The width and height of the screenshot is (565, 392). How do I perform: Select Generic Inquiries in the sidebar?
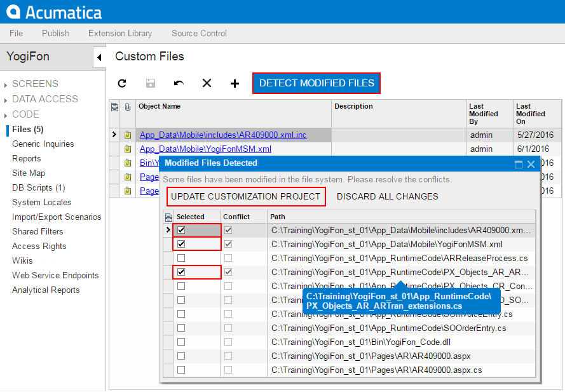click(43, 144)
